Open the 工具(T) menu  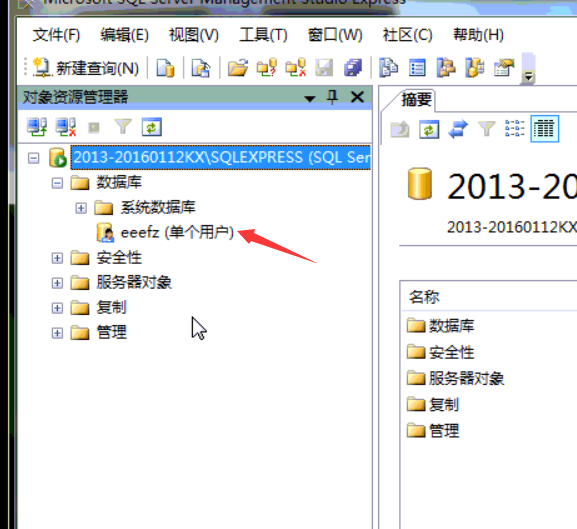pyautogui.click(x=263, y=35)
